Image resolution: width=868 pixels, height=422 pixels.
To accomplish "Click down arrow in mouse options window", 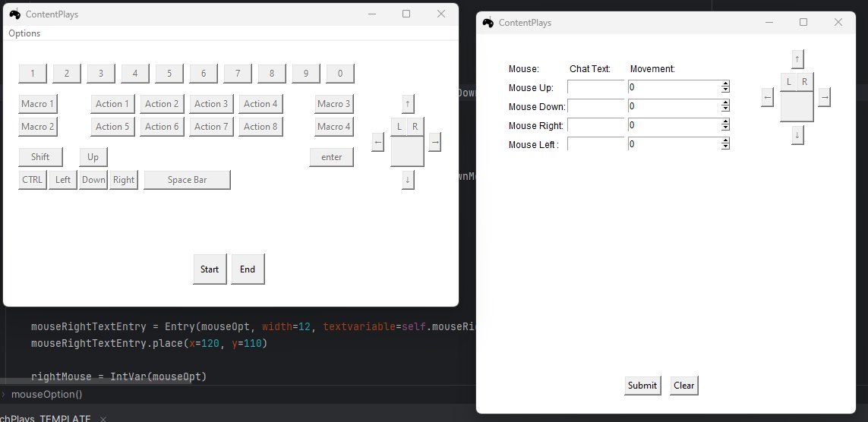I will 797,135.
